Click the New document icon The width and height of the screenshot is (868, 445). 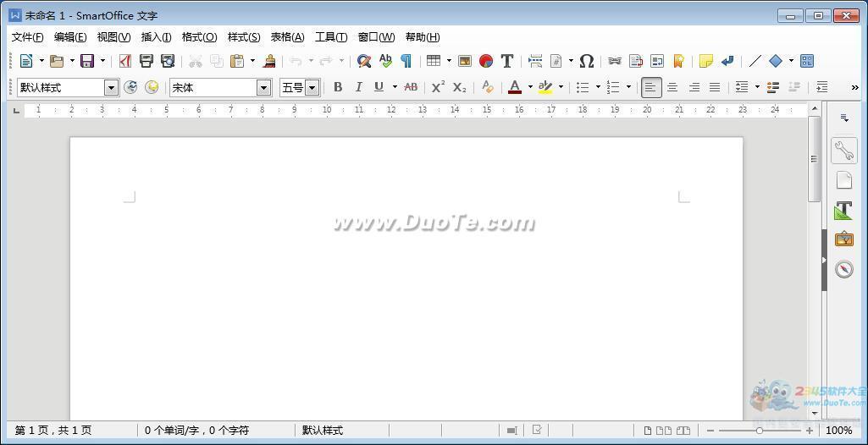tap(26, 61)
